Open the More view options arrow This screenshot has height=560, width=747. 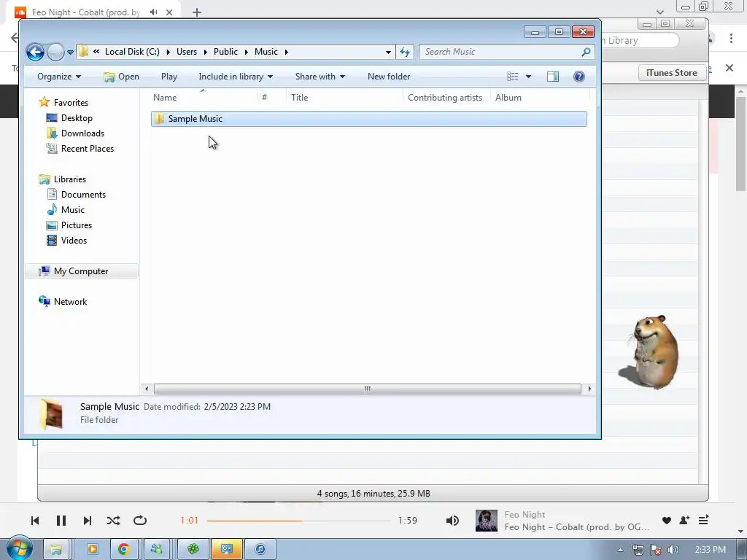pyautogui.click(x=528, y=77)
